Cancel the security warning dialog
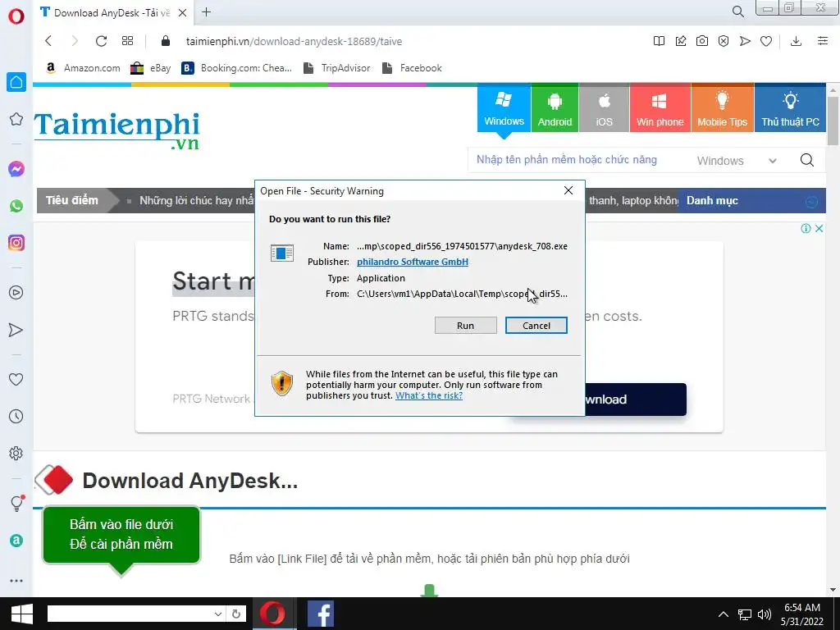840x630 pixels. coord(536,325)
